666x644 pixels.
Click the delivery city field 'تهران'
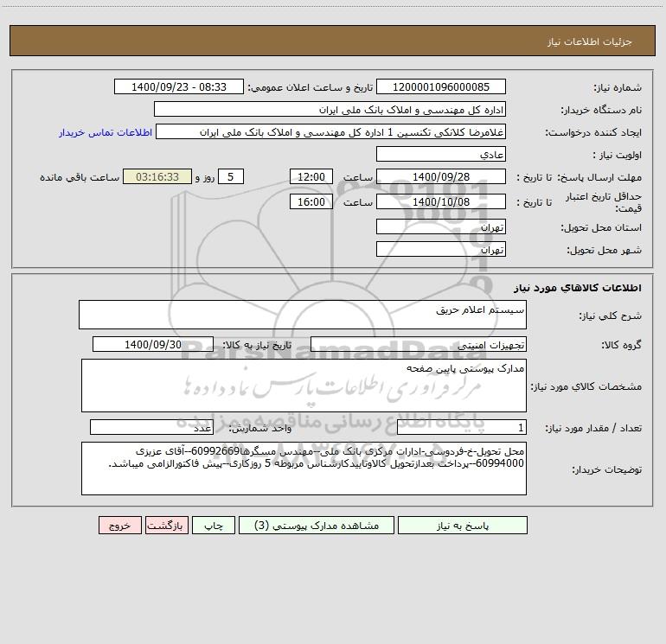point(441,249)
